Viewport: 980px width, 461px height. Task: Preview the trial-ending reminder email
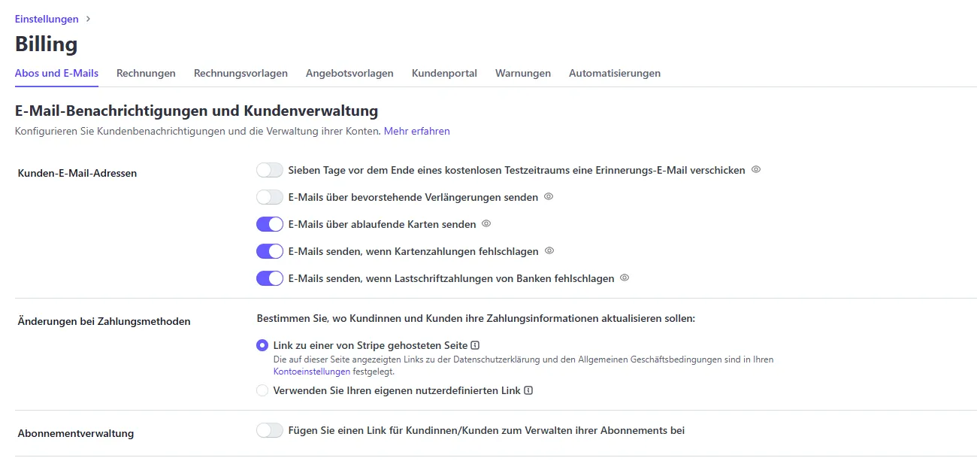click(755, 169)
